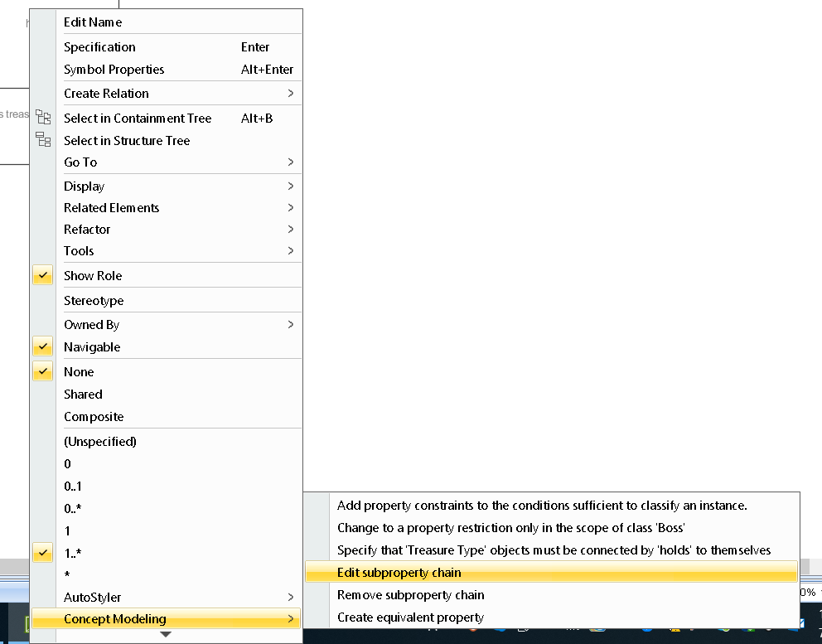Expand the Display submenu

[x=167, y=186]
